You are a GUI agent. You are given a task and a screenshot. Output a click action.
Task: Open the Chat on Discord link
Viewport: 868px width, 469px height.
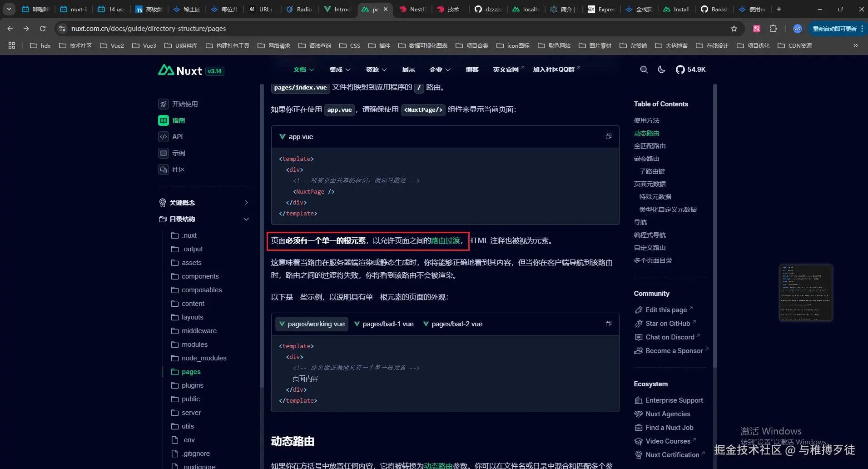(667, 337)
